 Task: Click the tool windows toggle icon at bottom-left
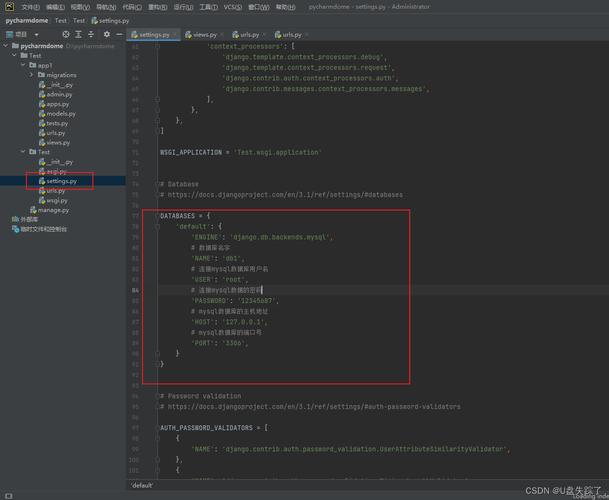coord(9,496)
